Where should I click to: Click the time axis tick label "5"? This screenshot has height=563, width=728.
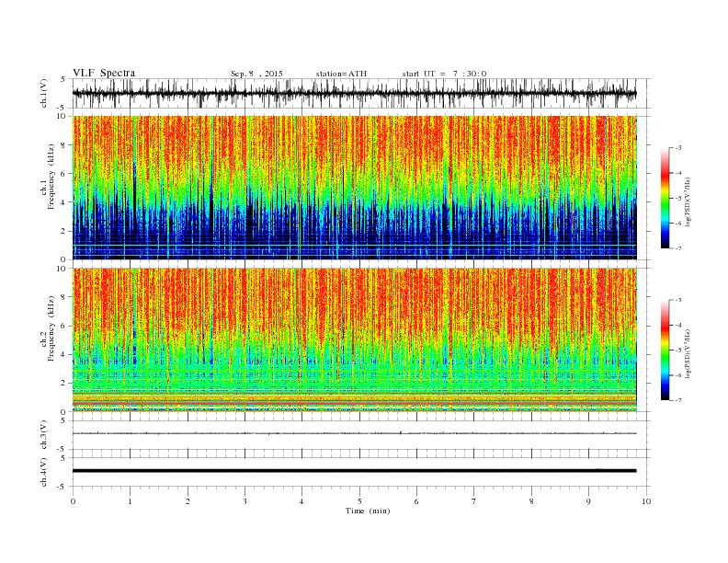click(359, 501)
